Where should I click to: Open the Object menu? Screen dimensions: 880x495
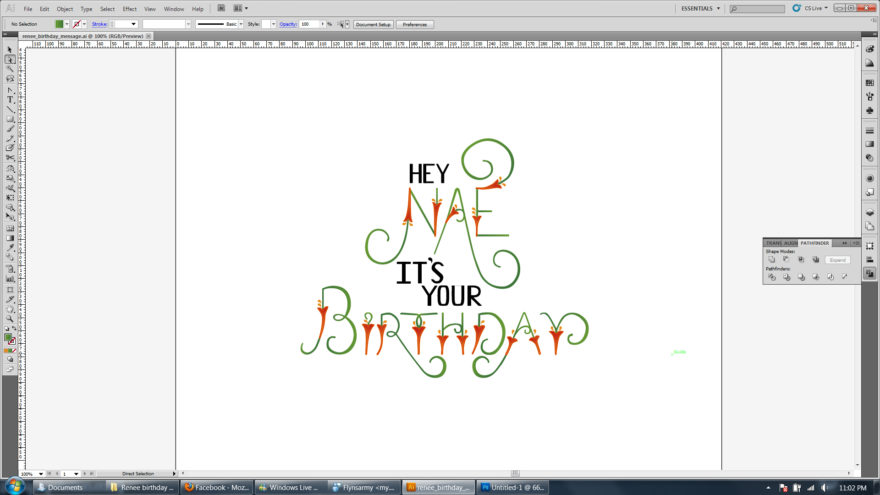65,9
